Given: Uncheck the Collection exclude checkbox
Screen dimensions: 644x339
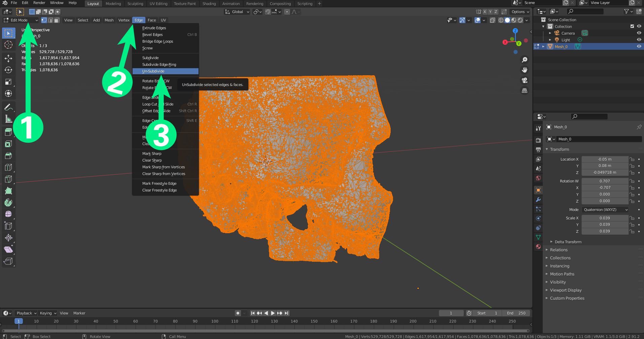Looking at the screenshot, I should pos(632,27).
